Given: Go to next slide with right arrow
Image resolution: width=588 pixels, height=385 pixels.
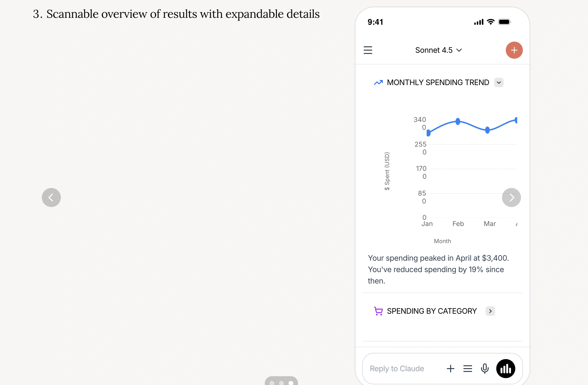Looking at the screenshot, I should pos(511,197).
